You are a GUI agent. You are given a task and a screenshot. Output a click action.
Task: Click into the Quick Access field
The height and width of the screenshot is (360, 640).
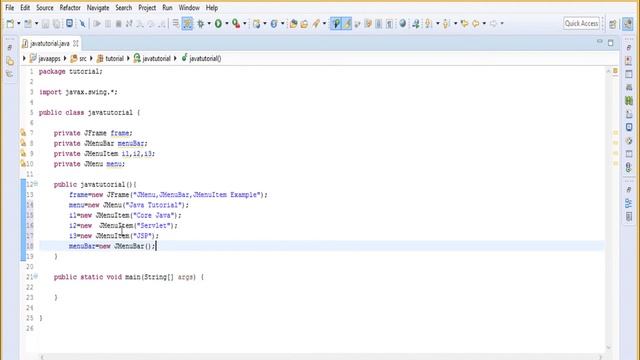[x=581, y=23]
